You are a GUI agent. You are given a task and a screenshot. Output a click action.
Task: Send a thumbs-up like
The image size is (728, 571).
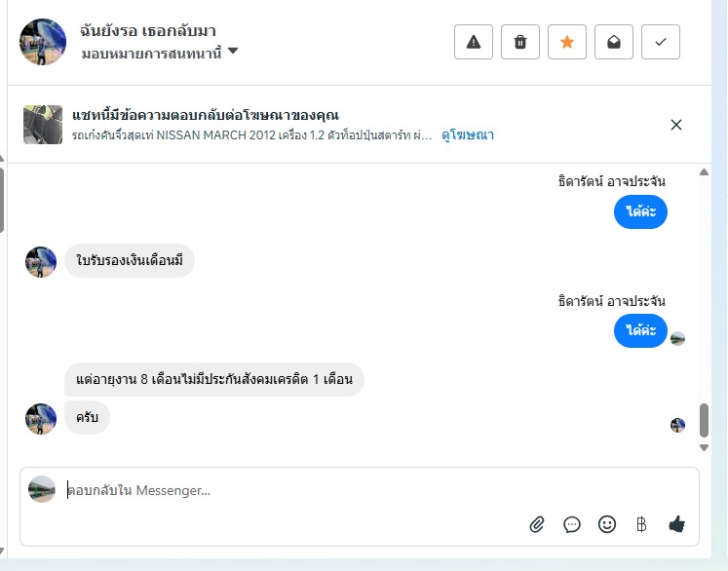coord(677,524)
